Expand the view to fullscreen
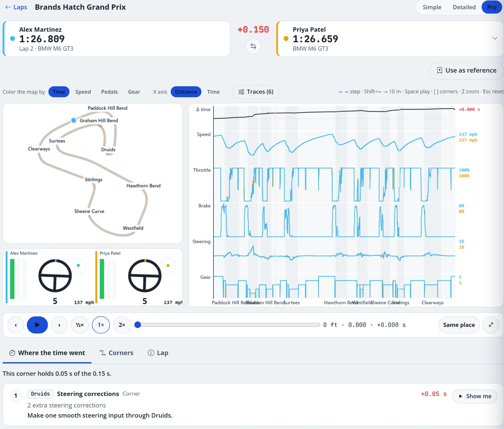This screenshot has width=504, height=429. 491,325
